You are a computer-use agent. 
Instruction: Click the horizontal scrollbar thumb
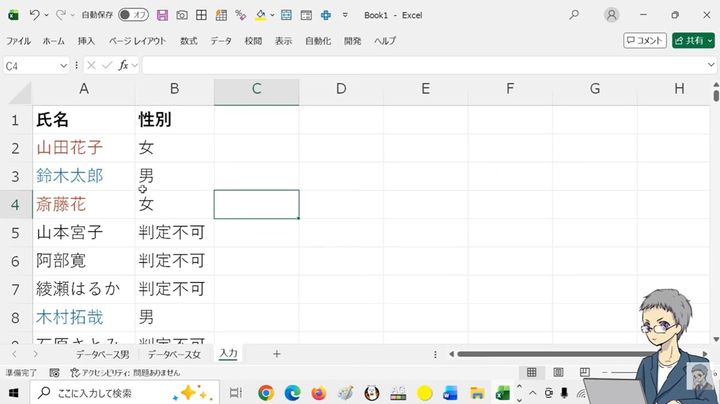[x=551, y=354]
